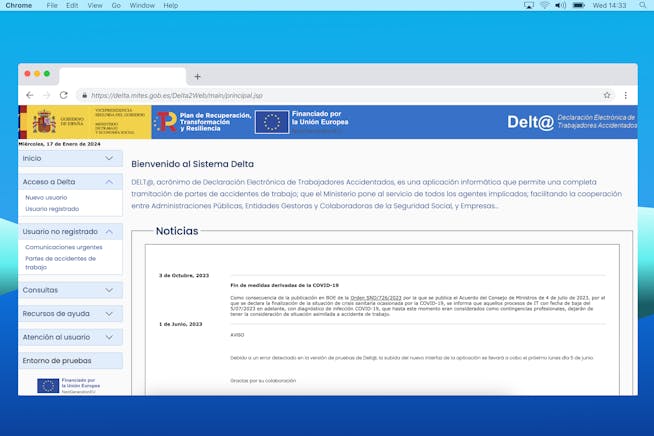The height and width of the screenshot is (436, 654).
Task: Click the Entorno de pruebas button
Action: point(70,360)
